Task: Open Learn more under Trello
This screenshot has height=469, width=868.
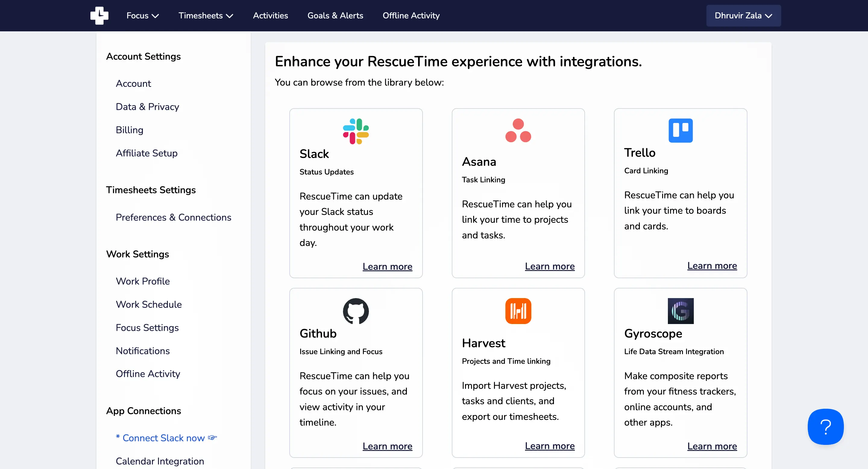Action: point(712,266)
